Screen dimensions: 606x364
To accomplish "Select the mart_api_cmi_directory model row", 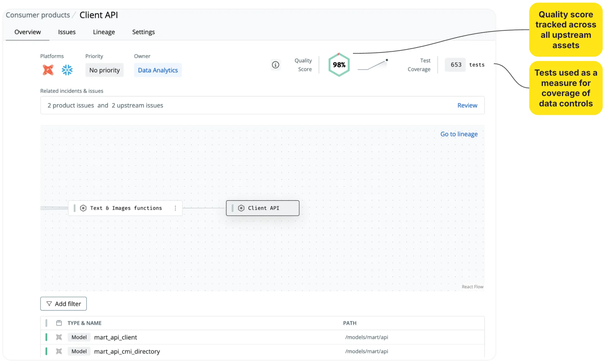I will 127,351.
